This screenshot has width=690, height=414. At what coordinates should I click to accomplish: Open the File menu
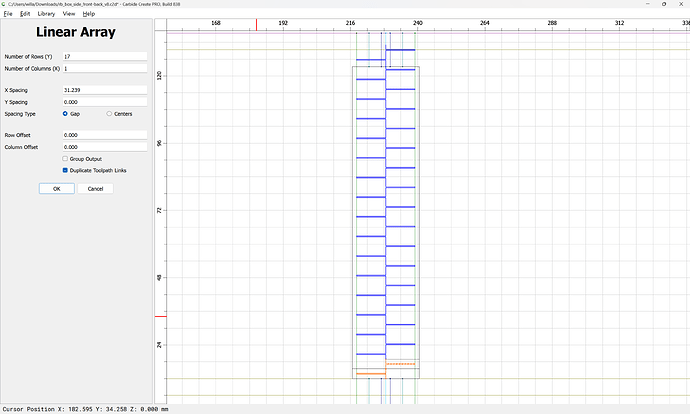[x=7, y=14]
